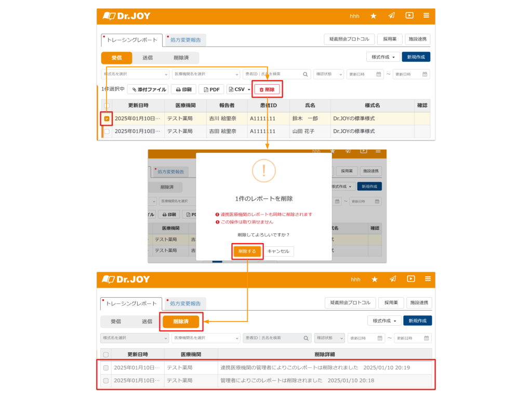Click the orange exclamation warning icon in the dialog
The image size is (532, 399).
pyautogui.click(x=263, y=171)
